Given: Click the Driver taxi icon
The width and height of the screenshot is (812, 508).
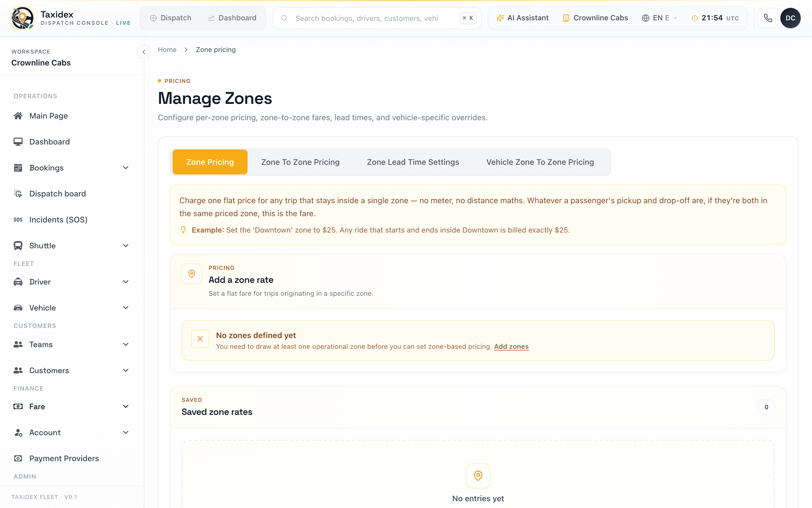Looking at the screenshot, I should tap(18, 282).
